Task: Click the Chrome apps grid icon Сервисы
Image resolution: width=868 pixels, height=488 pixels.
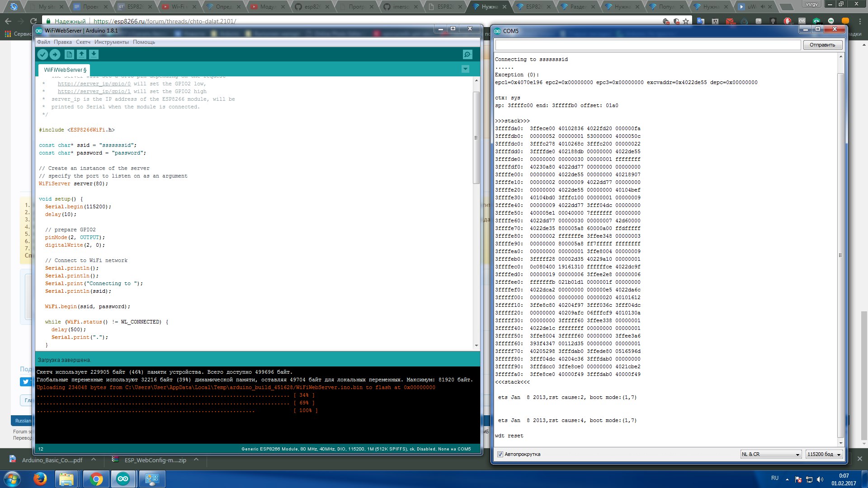Action: pos(8,34)
